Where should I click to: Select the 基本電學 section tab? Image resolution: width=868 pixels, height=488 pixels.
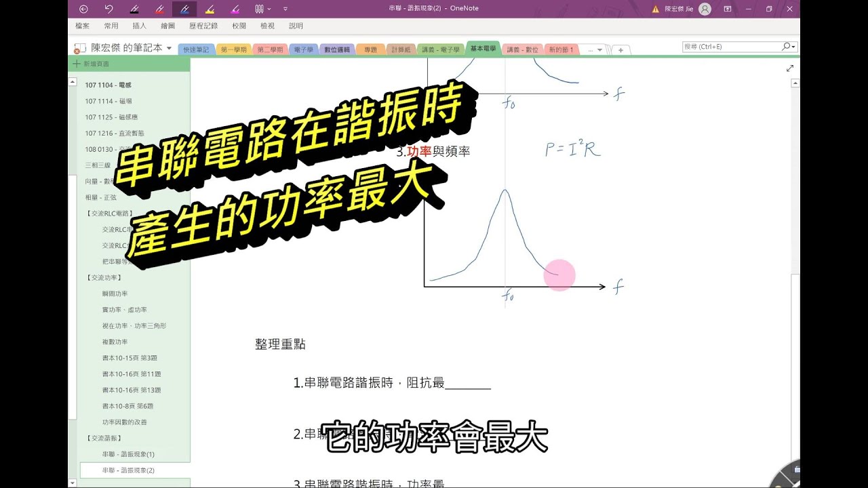coord(483,49)
